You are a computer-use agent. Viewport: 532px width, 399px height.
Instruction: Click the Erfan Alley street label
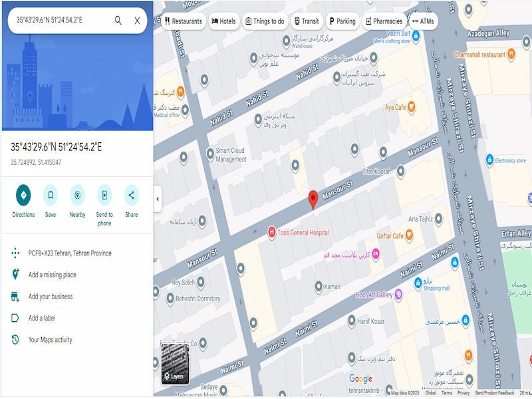tap(516, 233)
